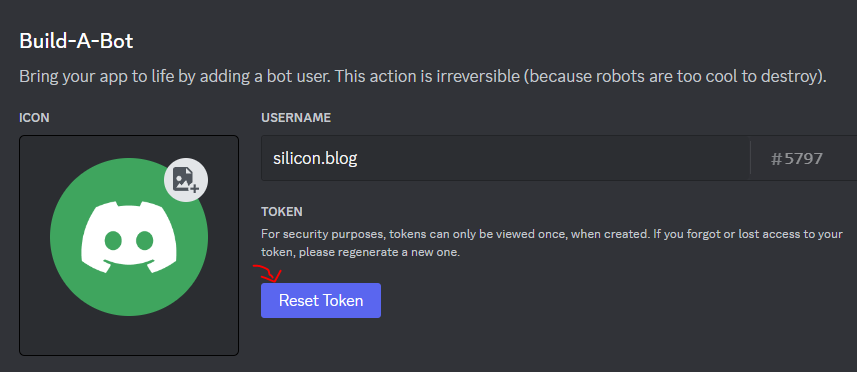Focus the silicon.blog username field

pos(506,158)
